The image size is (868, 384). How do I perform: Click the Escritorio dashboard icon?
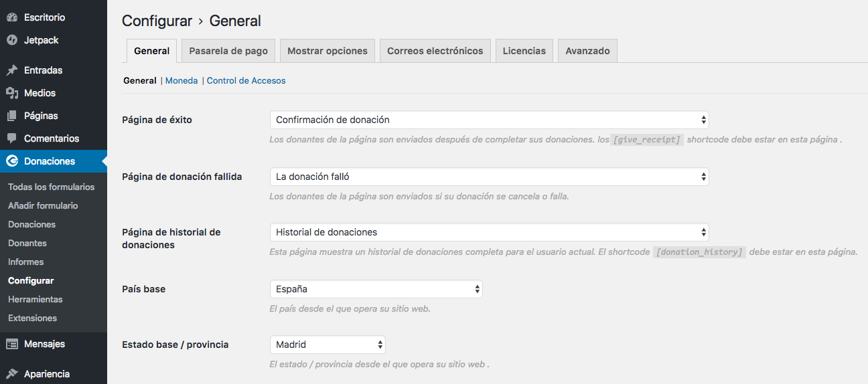point(12,17)
